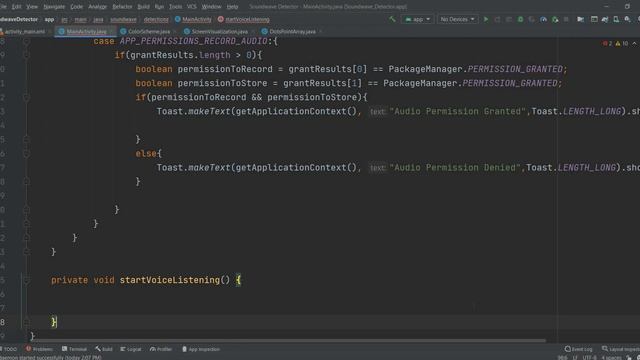
Task: Switch to the DotsPointArray.java tab
Action: [292, 31]
